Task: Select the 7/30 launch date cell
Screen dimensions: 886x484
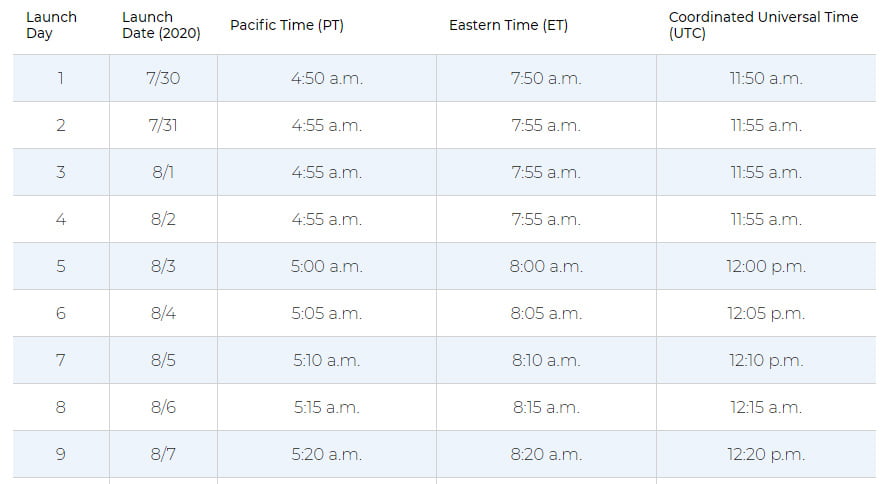Action: pyautogui.click(x=163, y=78)
